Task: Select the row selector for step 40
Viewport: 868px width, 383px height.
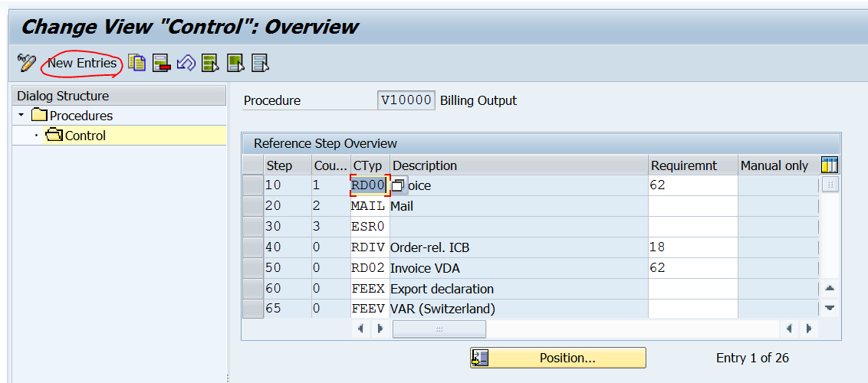Action: (x=253, y=247)
